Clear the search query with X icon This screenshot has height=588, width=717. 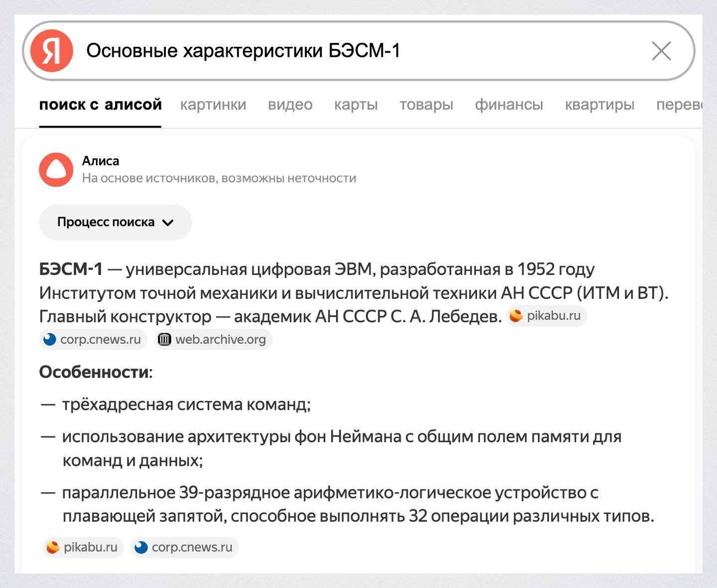(x=661, y=51)
